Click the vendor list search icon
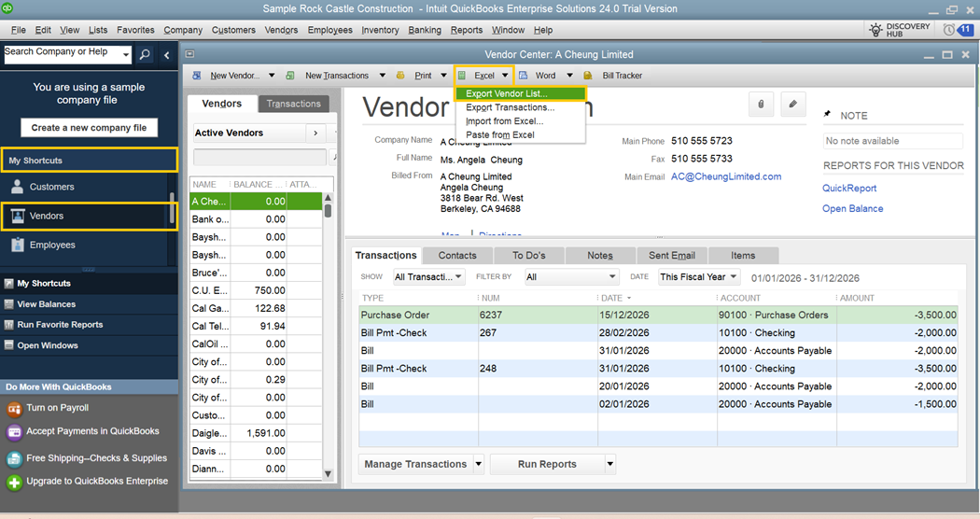 tap(334, 157)
